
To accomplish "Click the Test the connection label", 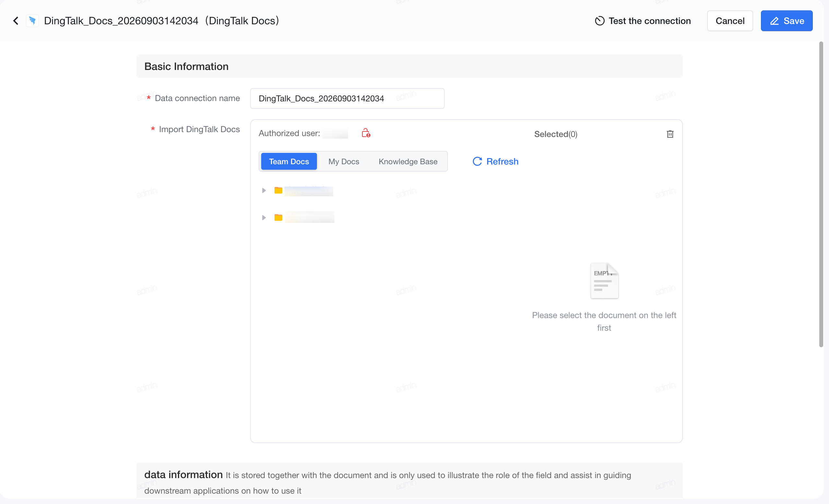I will [650, 21].
